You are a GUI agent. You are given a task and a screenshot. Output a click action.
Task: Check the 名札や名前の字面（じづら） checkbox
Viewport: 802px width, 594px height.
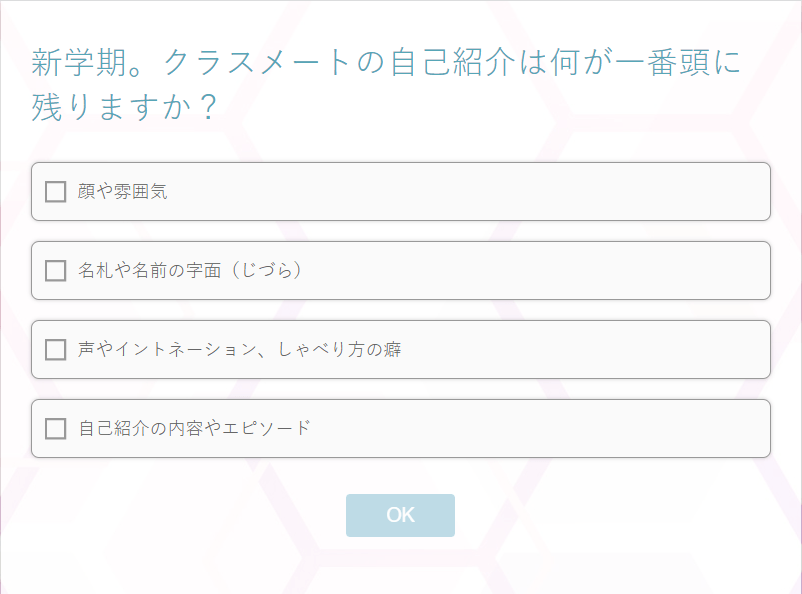tap(55, 270)
